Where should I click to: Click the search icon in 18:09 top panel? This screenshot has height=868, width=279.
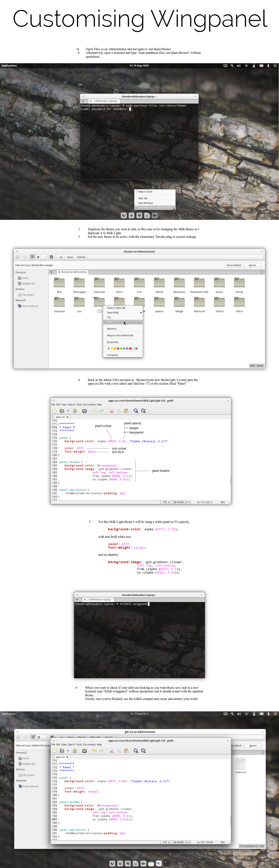click(232, 66)
